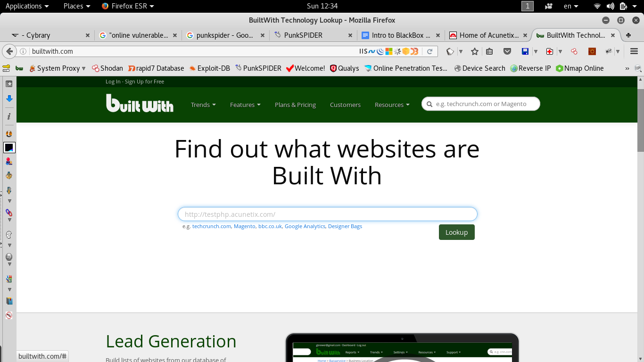
Task: Open dropdown arrow next to red cross icon
Action: click(x=560, y=51)
